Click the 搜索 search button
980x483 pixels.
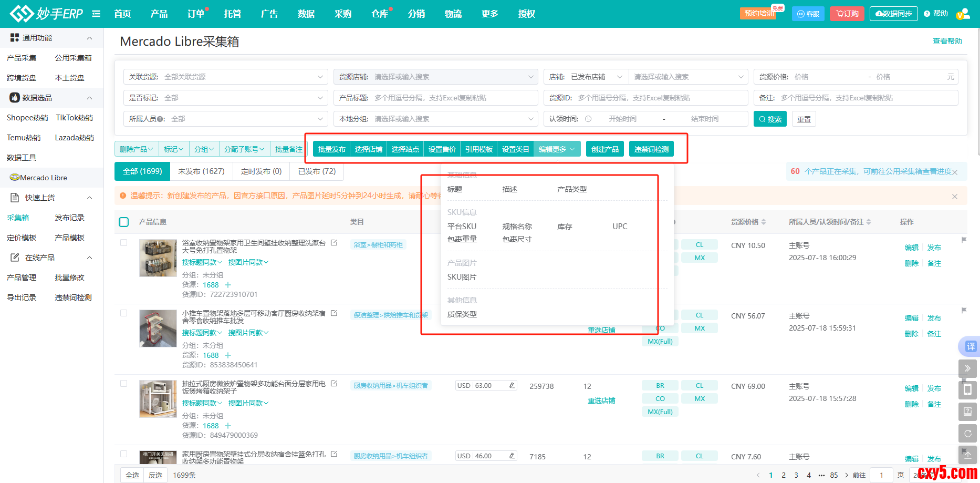coord(770,119)
